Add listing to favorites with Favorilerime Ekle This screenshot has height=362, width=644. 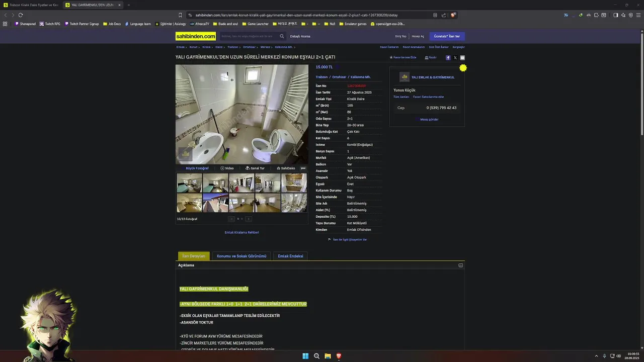pos(403,57)
